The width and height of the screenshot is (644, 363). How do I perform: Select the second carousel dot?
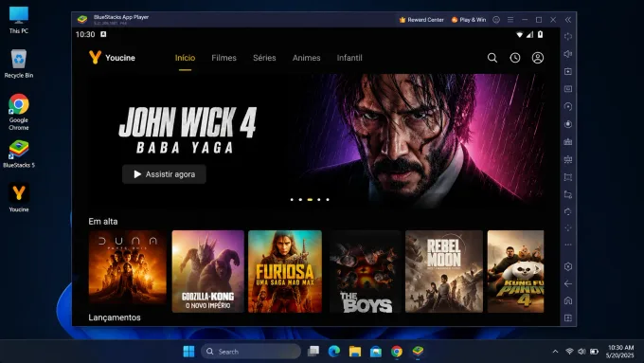click(300, 200)
